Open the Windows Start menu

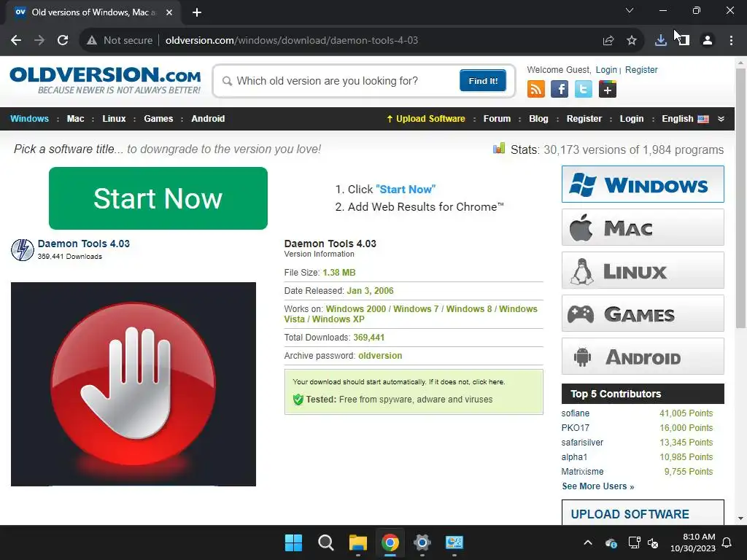[293, 542]
